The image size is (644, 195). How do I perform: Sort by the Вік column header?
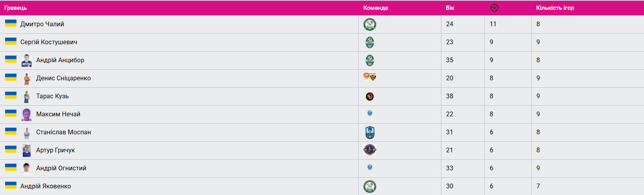[x=450, y=8]
